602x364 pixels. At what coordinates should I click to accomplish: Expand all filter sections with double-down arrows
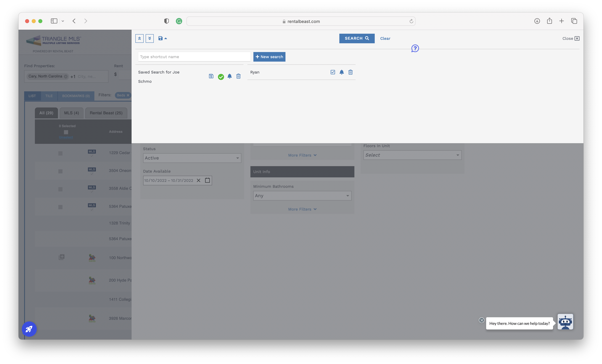[150, 38]
